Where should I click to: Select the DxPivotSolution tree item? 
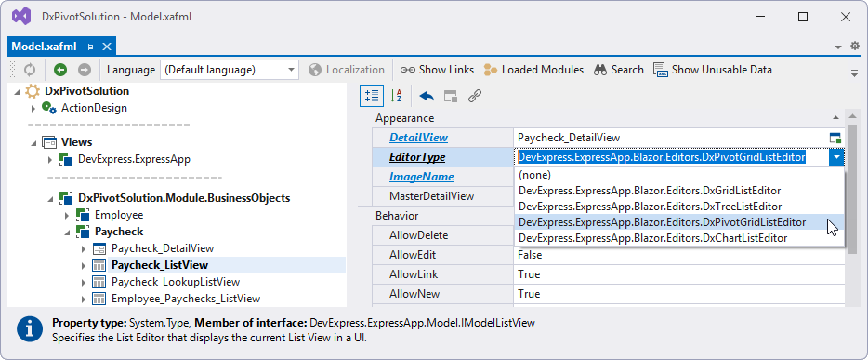pyautogui.click(x=87, y=91)
